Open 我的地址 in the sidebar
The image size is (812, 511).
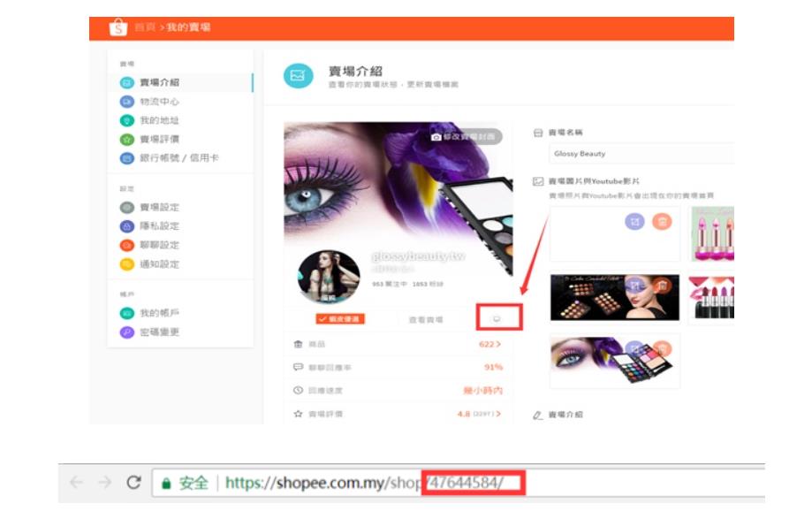pos(160,120)
